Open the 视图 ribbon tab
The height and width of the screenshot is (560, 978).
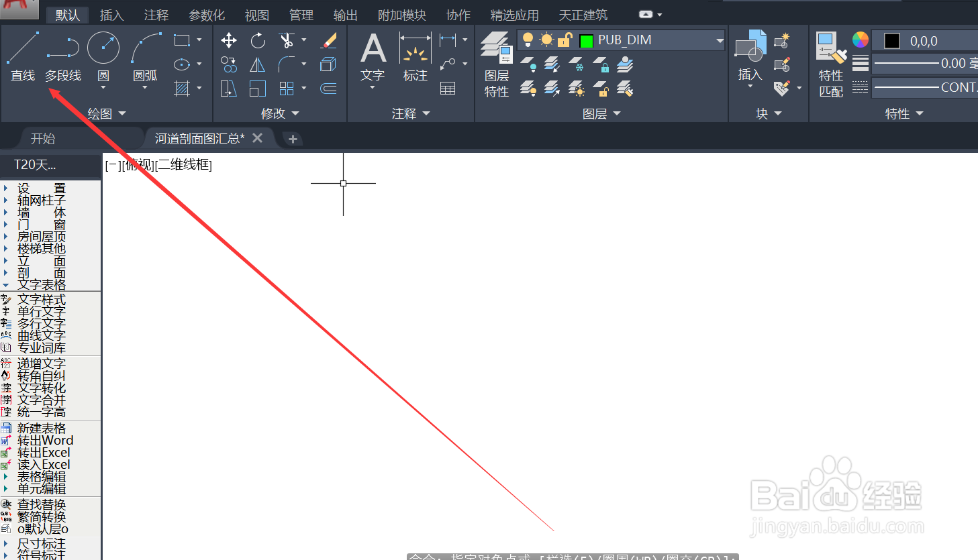coord(257,15)
